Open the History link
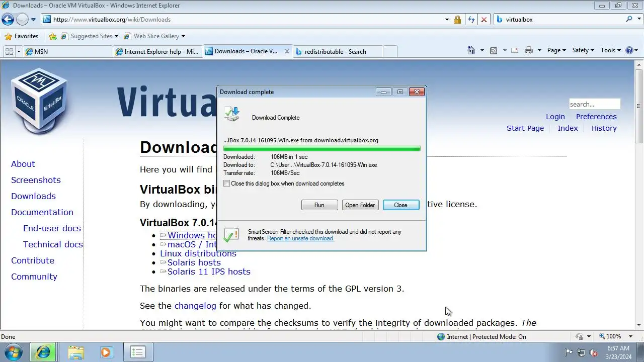Viewport: 644px width, 362px height. pyautogui.click(x=604, y=128)
